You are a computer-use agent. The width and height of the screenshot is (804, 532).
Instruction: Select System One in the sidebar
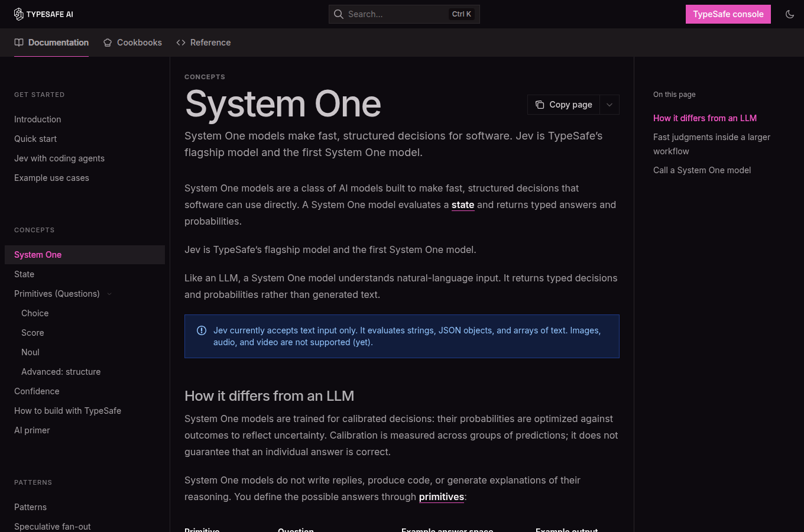click(x=85, y=255)
